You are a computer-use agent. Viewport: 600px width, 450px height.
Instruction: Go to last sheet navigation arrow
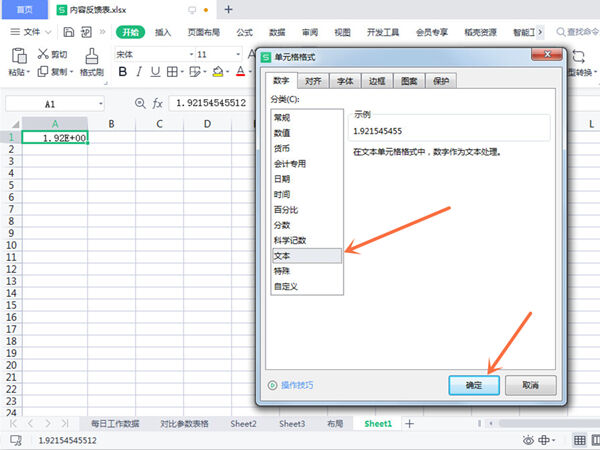[x=65, y=423]
